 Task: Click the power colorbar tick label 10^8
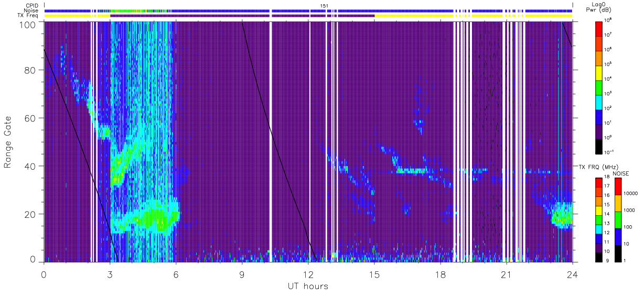609,20
